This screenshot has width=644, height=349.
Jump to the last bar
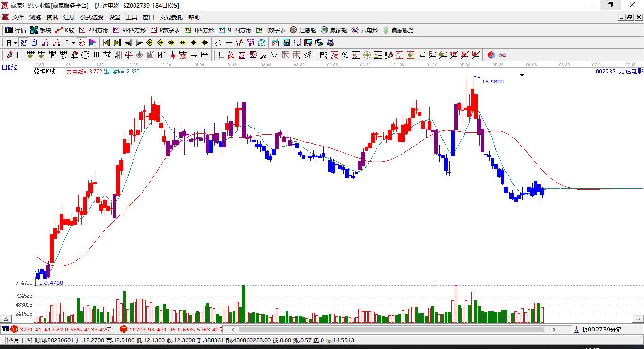click(x=117, y=43)
